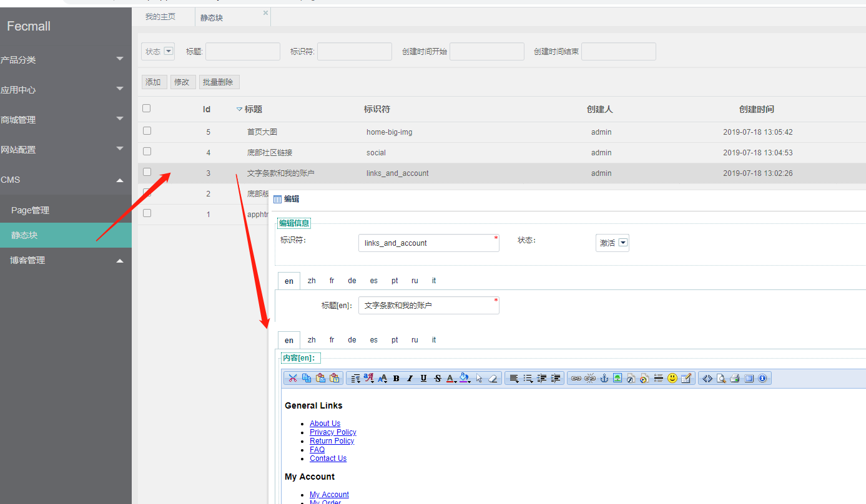Open the list tool in editor
The width and height of the screenshot is (866, 504).
point(528,378)
